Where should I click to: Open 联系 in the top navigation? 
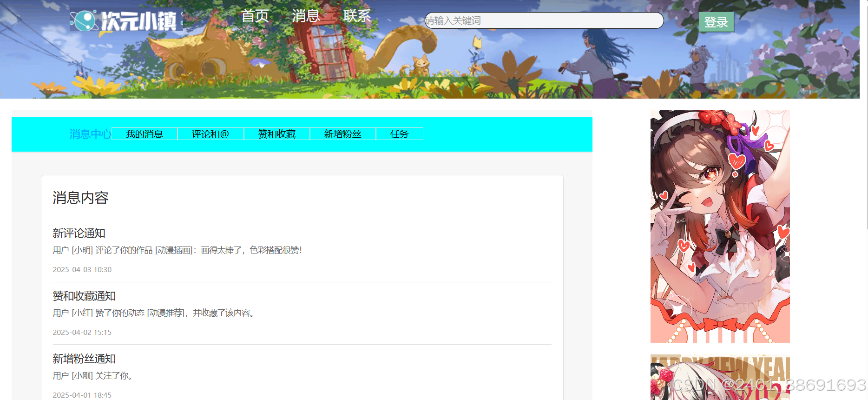click(357, 16)
